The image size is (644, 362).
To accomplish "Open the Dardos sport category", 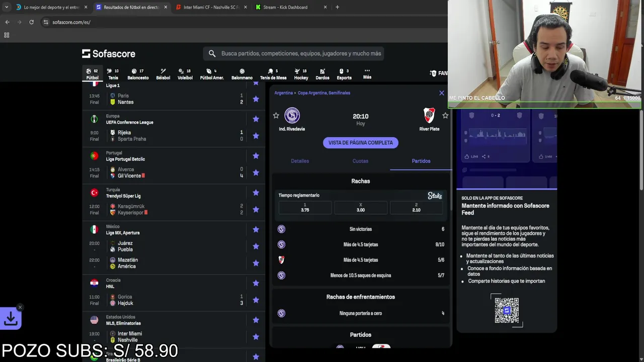I will (x=323, y=74).
